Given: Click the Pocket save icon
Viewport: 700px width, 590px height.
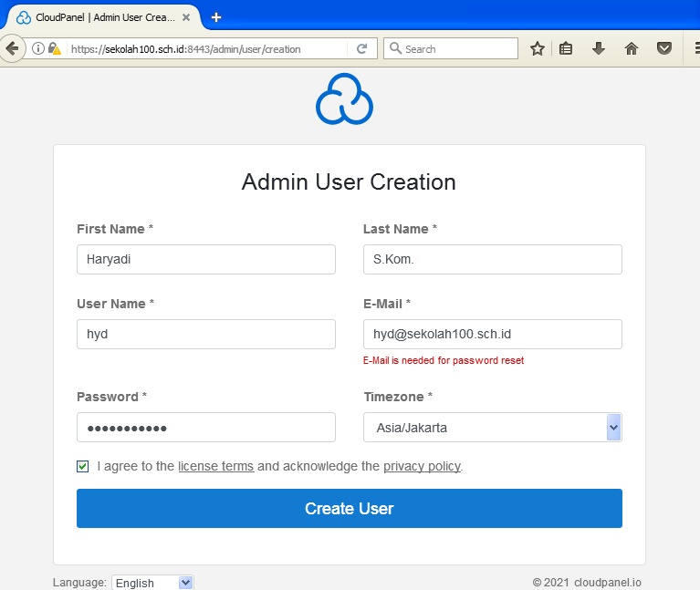Looking at the screenshot, I should 664,48.
